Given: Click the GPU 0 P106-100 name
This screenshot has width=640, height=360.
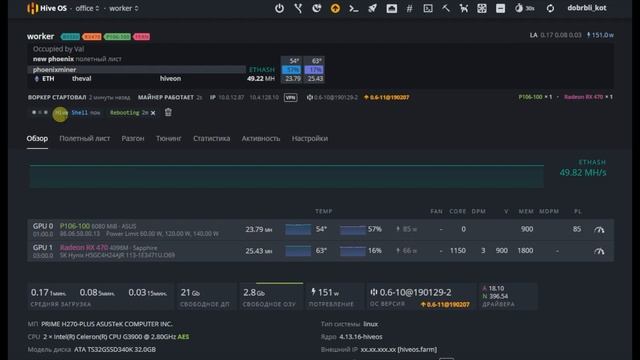Looking at the screenshot, I should click(75, 226).
